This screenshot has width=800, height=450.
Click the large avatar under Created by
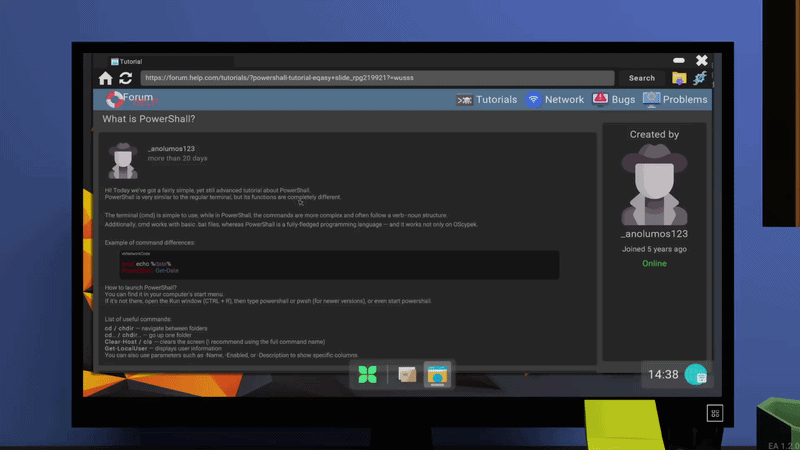[654, 185]
